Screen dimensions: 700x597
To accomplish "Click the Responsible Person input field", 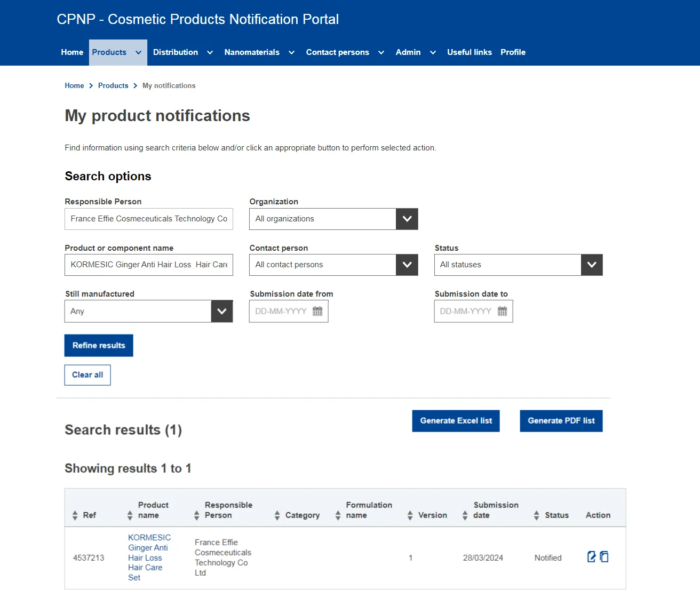I will [x=149, y=219].
